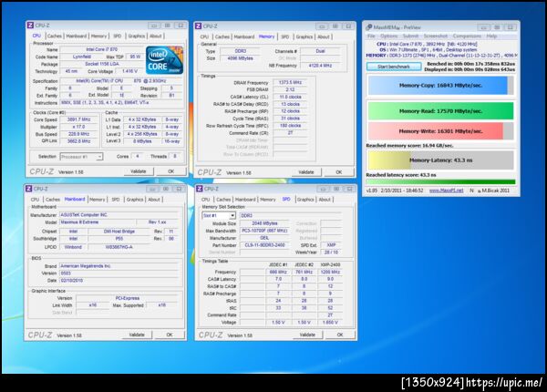This screenshot has height=392, width=547.
Task: Close the MaxxMem Preview window
Action: pos(510,27)
